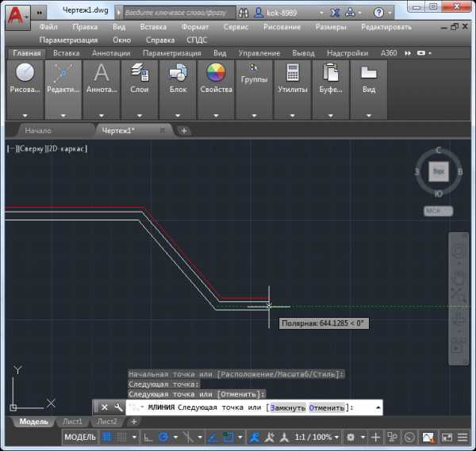Image resolution: width=476 pixels, height=451 pixels.
Task: Toggle ortho mode in status bar
Action: tap(148, 437)
